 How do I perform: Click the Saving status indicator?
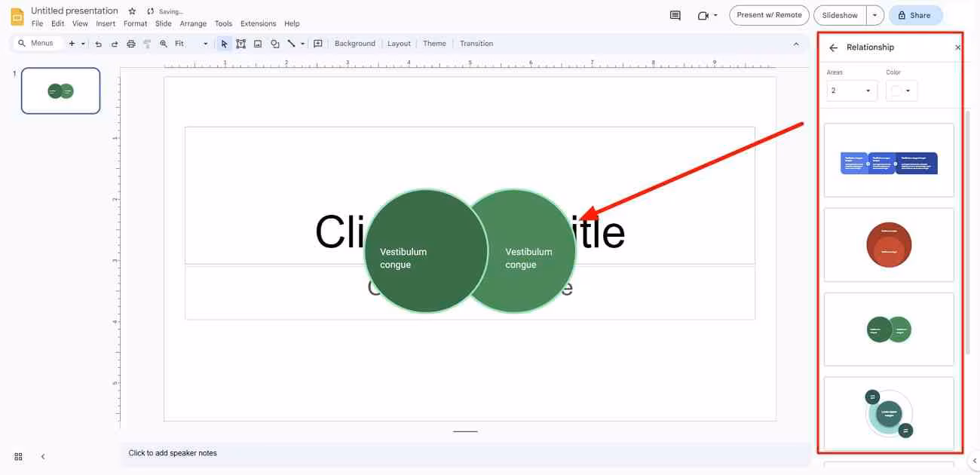click(165, 11)
